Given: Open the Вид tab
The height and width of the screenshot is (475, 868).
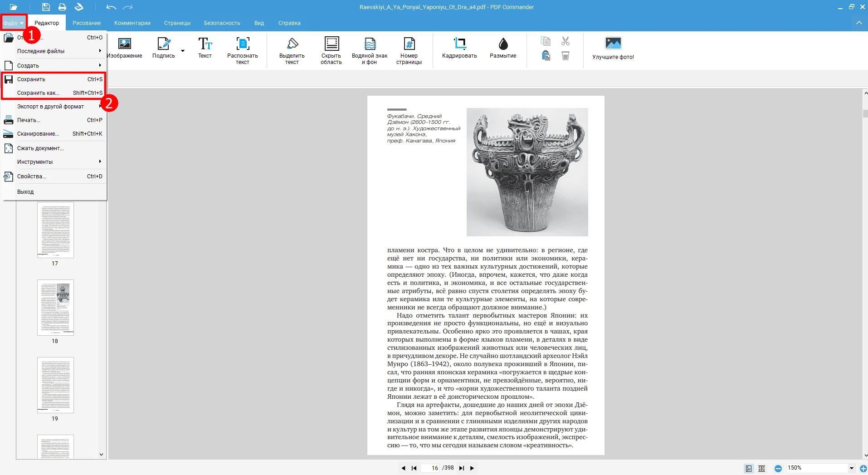Looking at the screenshot, I should coord(259,23).
